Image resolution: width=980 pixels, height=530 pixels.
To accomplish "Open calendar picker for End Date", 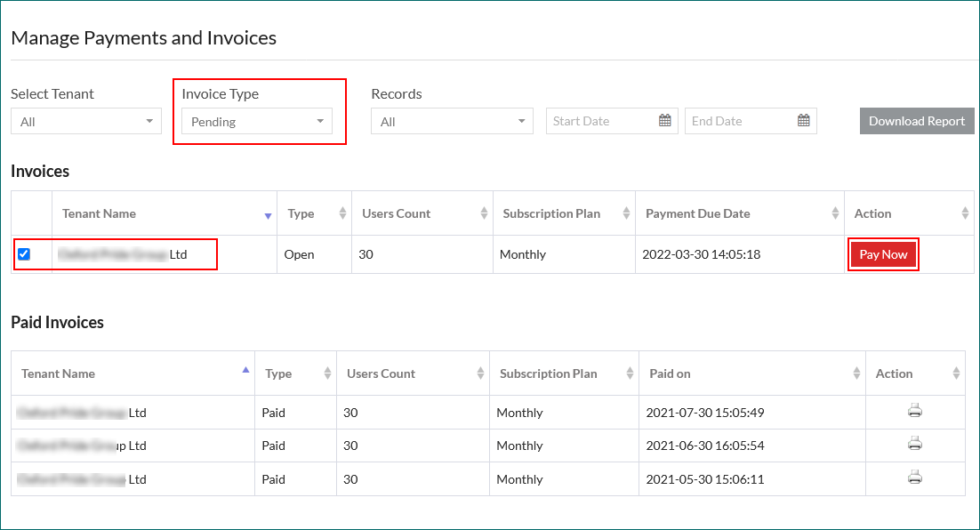I will tap(803, 121).
